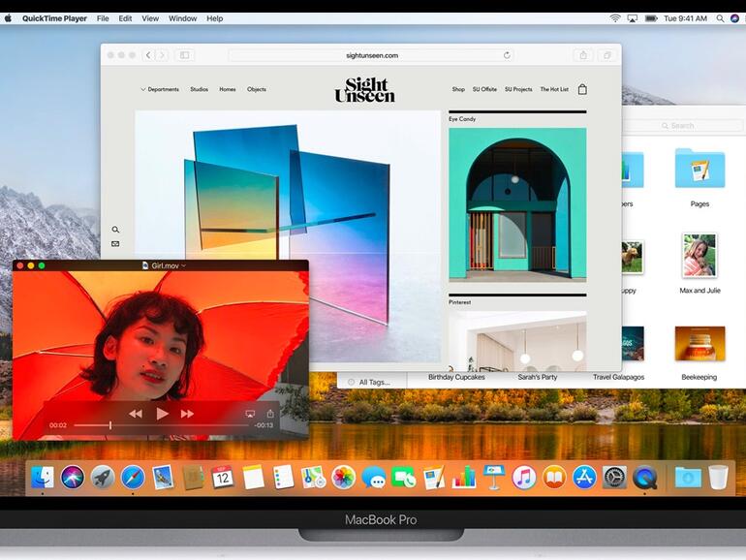Expand the Girl.mov title dropdown
746x560 pixels.
pos(184,265)
